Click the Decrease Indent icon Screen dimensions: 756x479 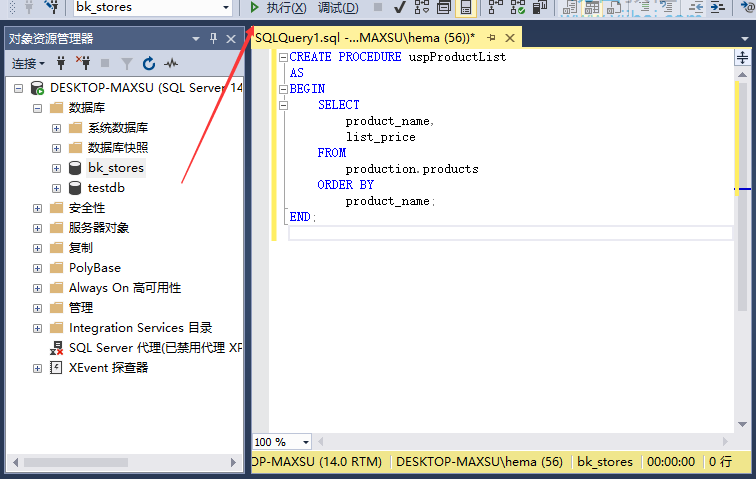(x=695, y=7)
